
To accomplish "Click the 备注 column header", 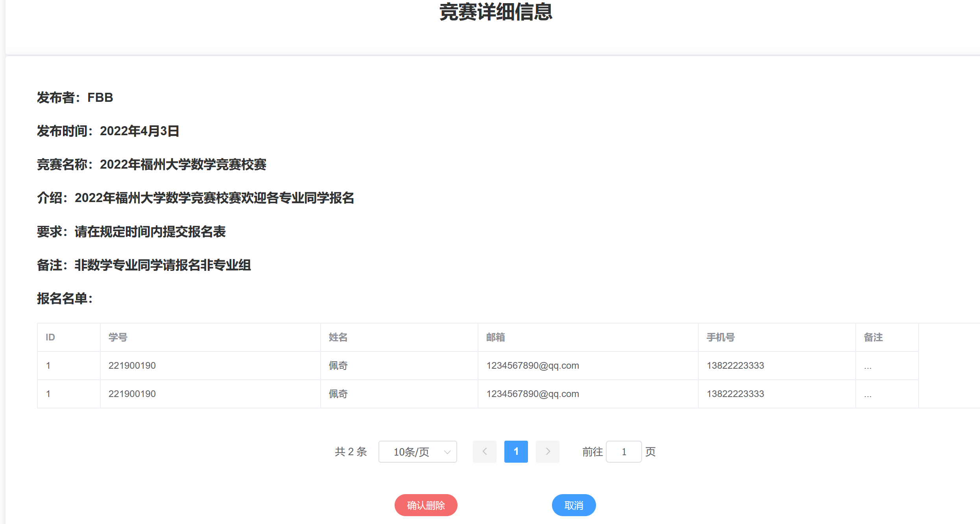I will point(873,337).
